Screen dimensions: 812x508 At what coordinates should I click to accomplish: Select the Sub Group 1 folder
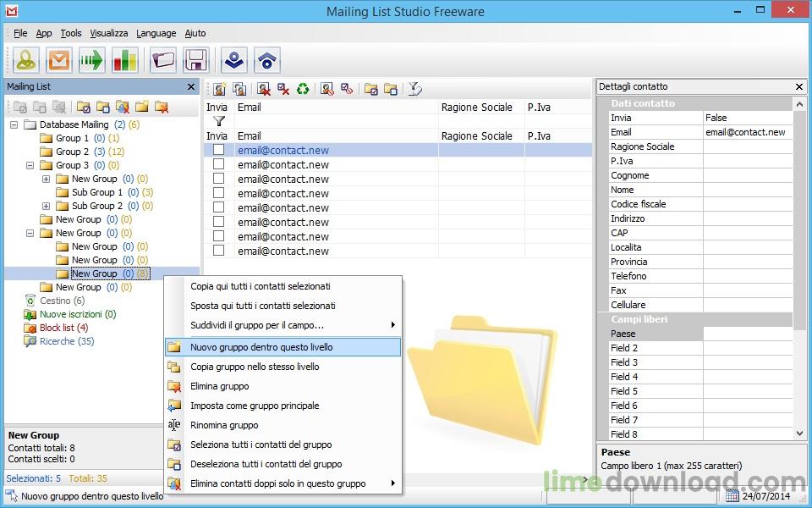tap(96, 192)
